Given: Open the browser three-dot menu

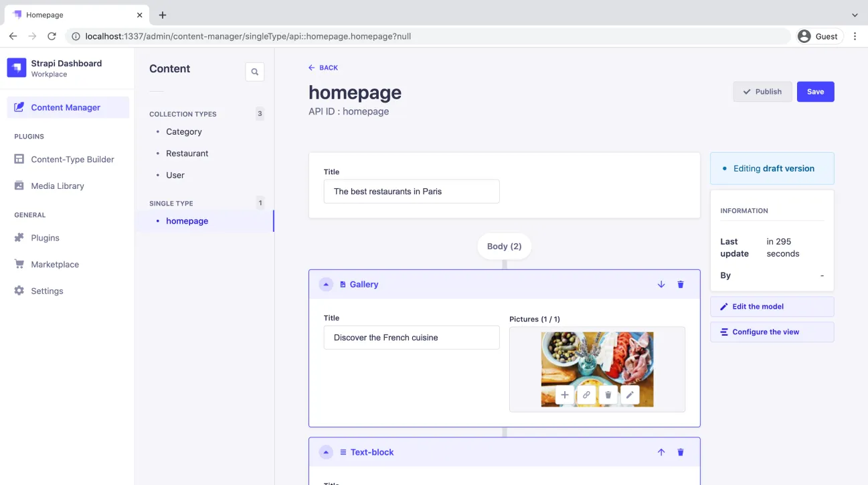Looking at the screenshot, I should point(855,36).
